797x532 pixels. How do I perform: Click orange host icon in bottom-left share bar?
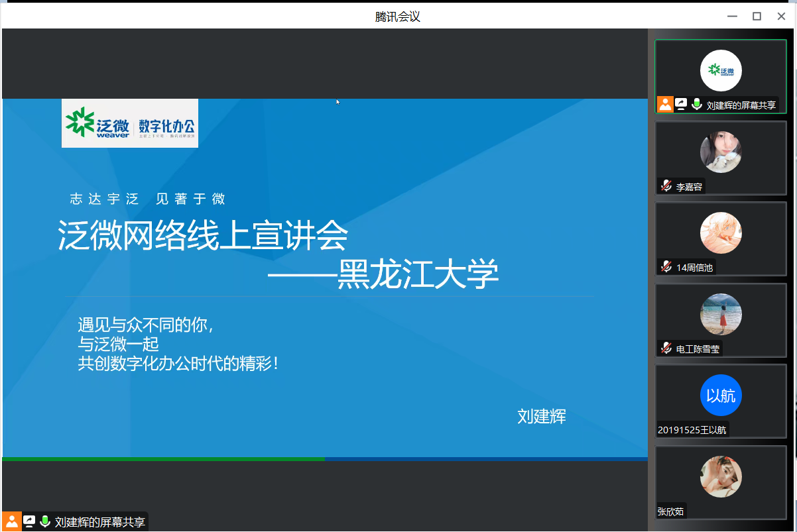point(11,521)
